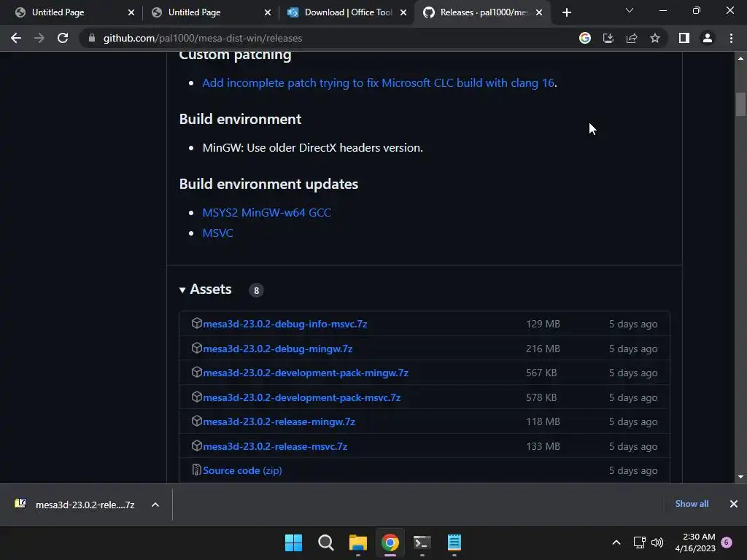Download mesa3d-23.0.2-debug-mingw.7z

[278, 349]
